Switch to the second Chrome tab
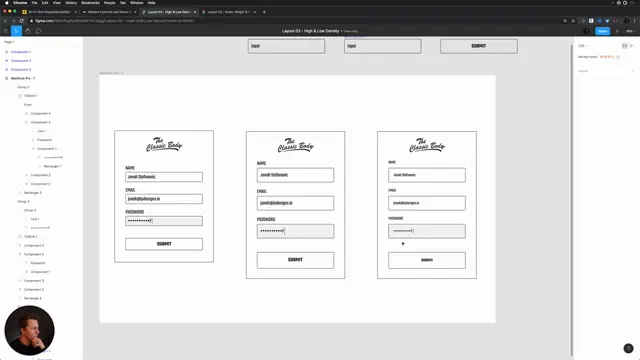The height and width of the screenshot is (360, 640). [109, 12]
